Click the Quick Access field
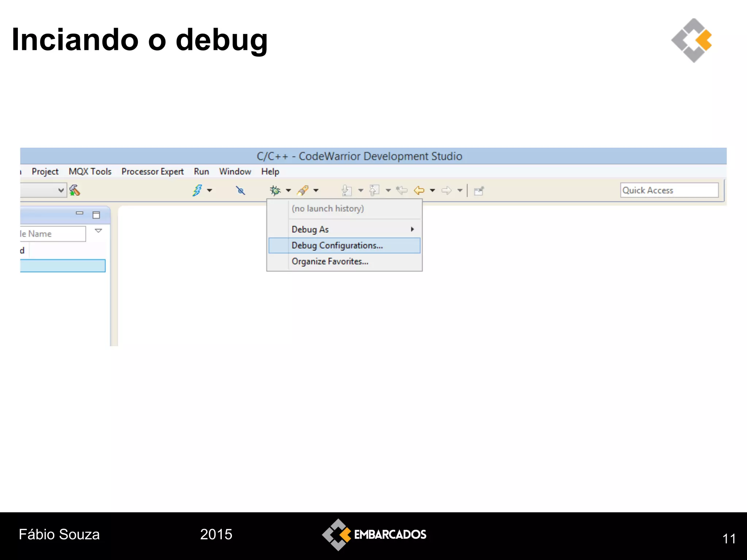This screenshot has height=560, width=747. 669,190
